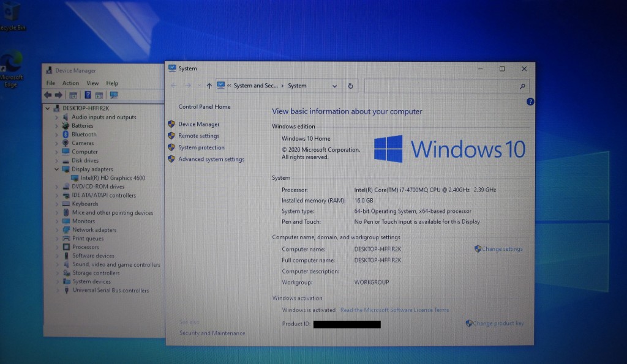
Task: Open the address bar history dropdown
Action: tap(334, 86)
